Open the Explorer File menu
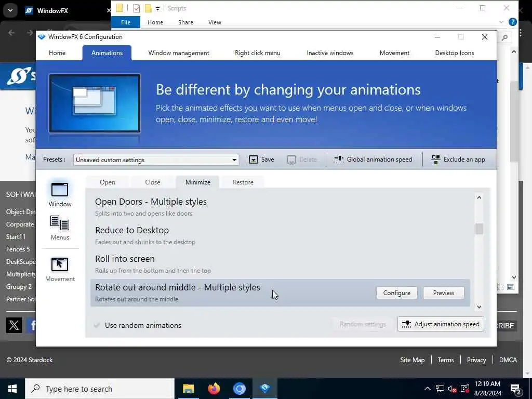532x399 pixels. click(126, 22)
